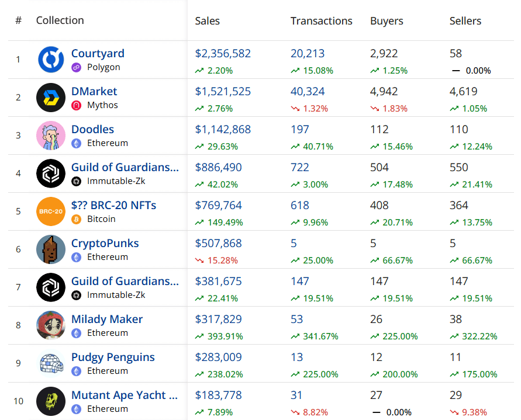The image size is (521, 420).
Task: Click the DMarket collection logo
Action: (x=51, y=98)
